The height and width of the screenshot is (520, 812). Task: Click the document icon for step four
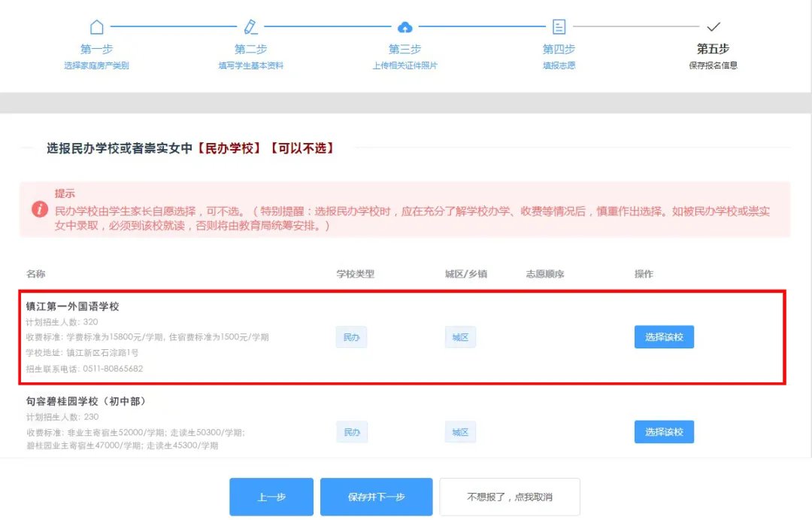559,26
